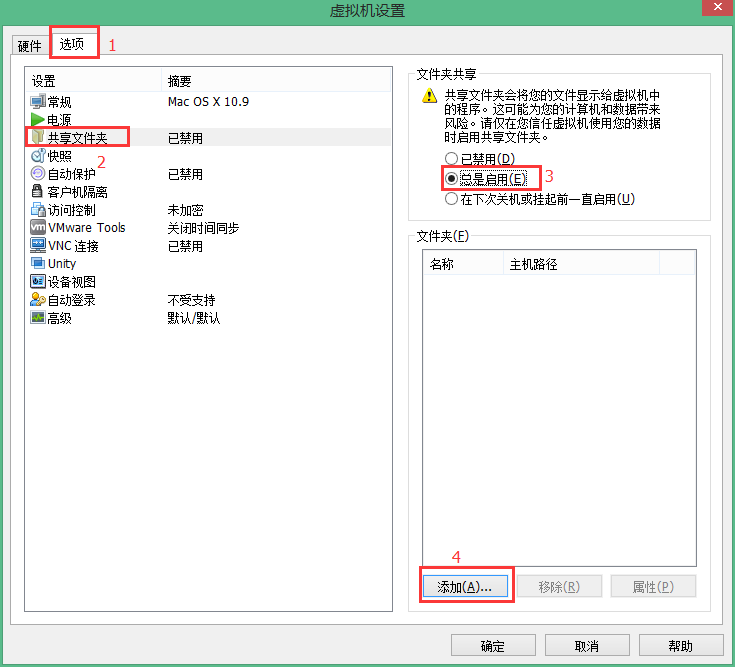This screenshot has height=667, width=735.
Task: Select the 共享文件夹 row label
Action: click(77, 138)
